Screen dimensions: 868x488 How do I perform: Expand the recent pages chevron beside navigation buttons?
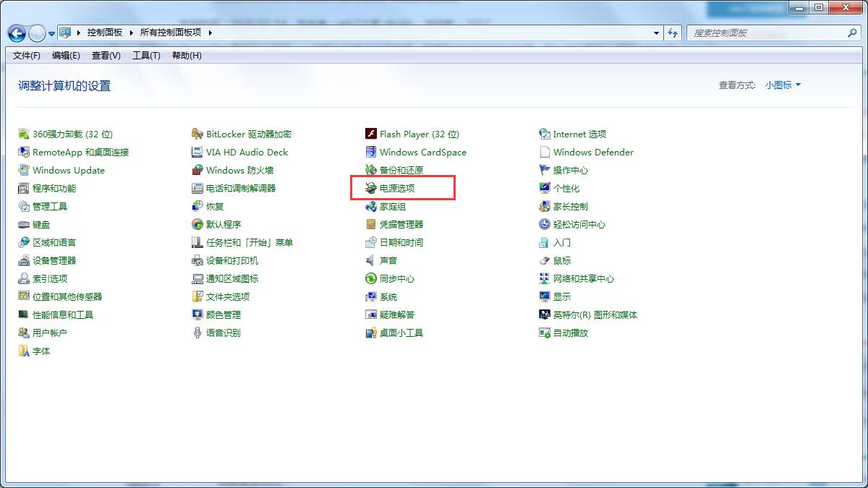51,33
